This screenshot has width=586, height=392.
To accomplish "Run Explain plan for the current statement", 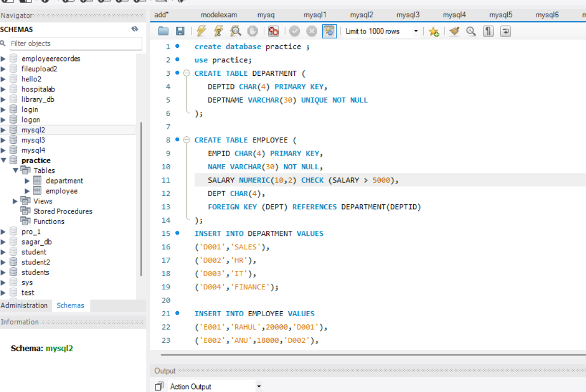I will (235, 31).
